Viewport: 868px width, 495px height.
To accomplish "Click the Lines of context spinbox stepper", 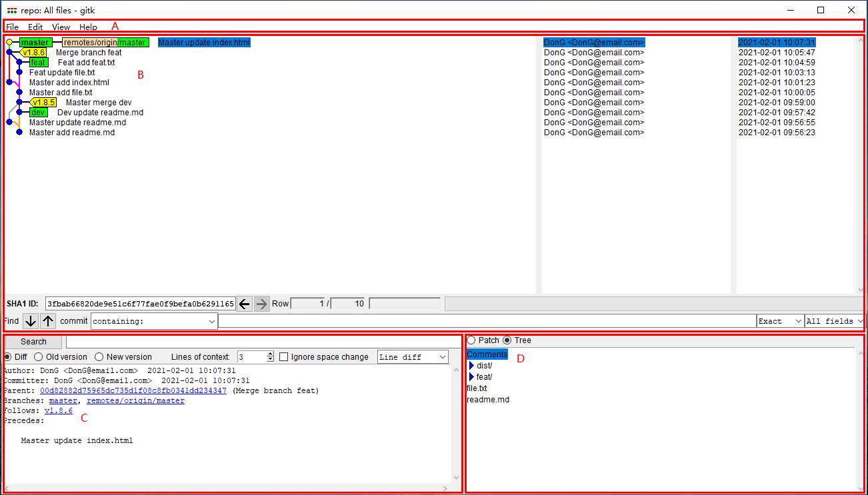I will [270, 357].
